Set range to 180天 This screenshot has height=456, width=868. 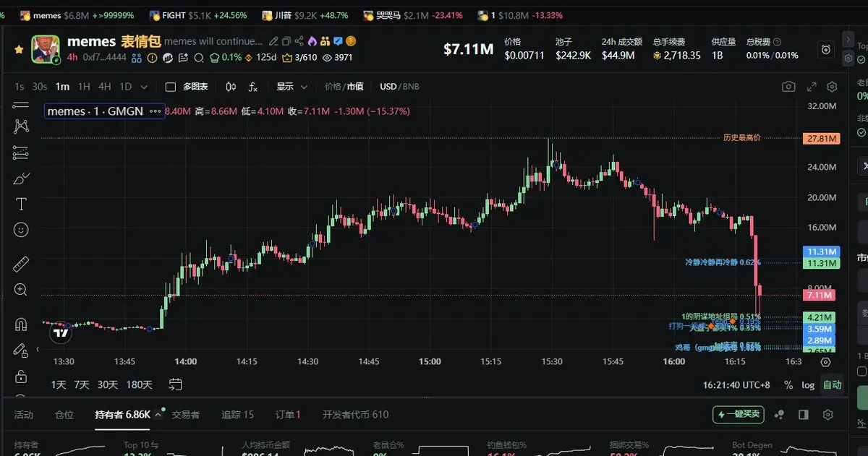pyautogui.click(x=139, y=384)
